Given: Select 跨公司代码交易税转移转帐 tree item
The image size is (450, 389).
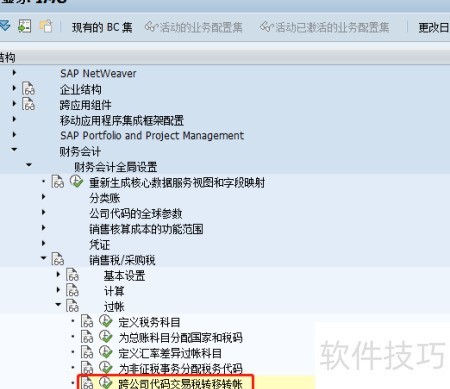Looking at the screenshot, I should click(x=180, y=383).
